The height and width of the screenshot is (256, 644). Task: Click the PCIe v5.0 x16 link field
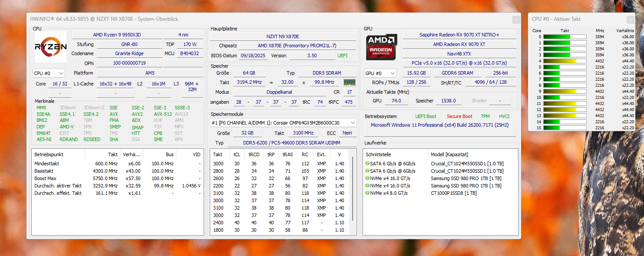pos(459,63)
